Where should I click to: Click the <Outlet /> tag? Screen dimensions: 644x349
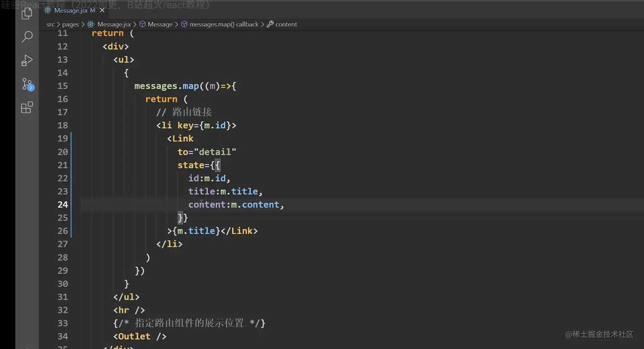click(140, 336)
